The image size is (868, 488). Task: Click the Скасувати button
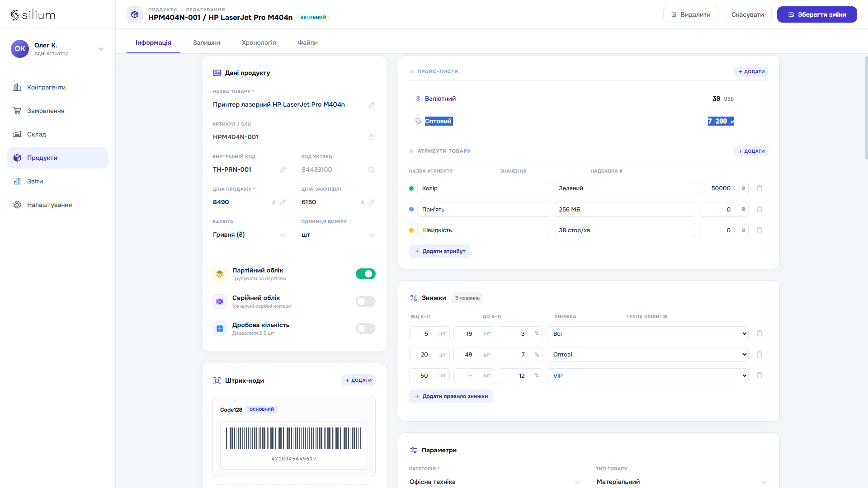pos(748,14)
